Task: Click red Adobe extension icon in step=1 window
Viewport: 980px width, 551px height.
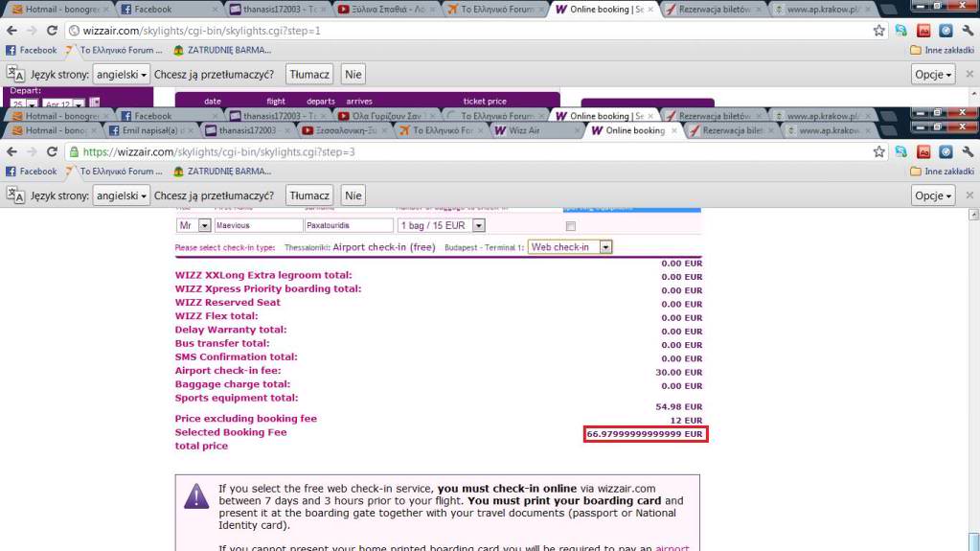Action: point(923,30)
